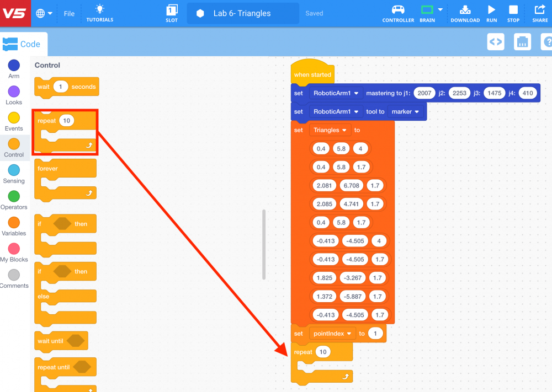The image size is (552, 392).
Task: Select the Arm blue category circle
Action: point(14,66)
